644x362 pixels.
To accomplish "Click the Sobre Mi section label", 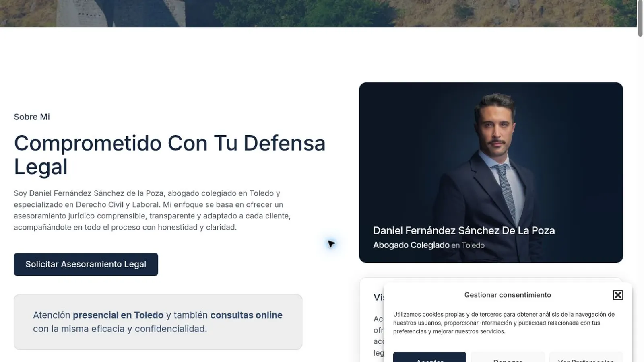I will pos(32,117).
